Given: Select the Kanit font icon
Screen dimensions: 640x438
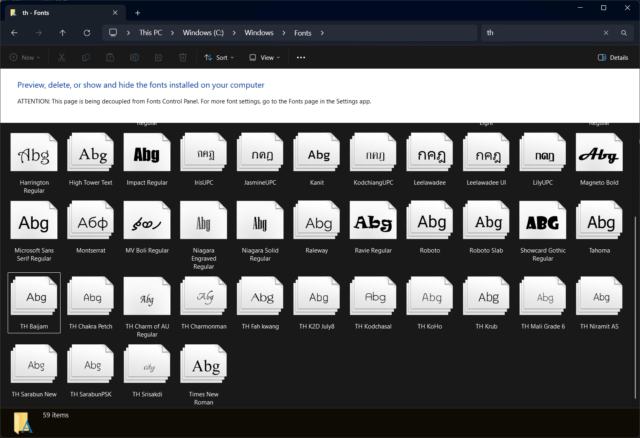Looking at the screenshot, I should coord(317,152).
